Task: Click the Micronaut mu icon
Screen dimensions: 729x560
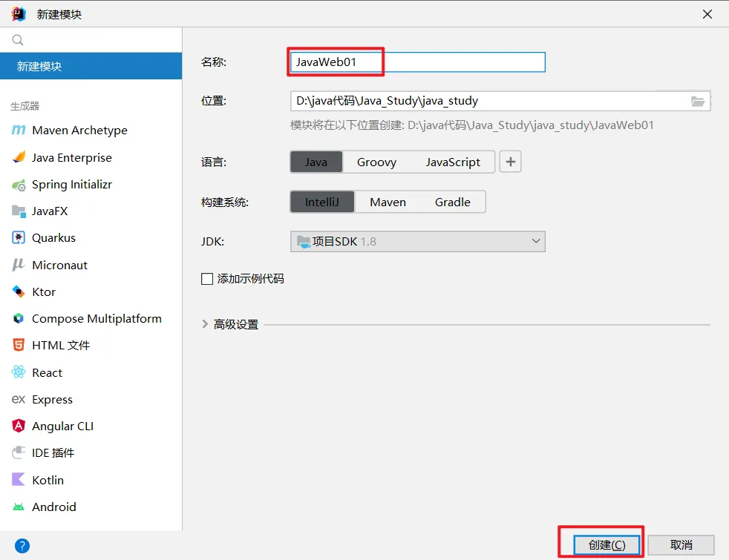Action: point(18,265)
